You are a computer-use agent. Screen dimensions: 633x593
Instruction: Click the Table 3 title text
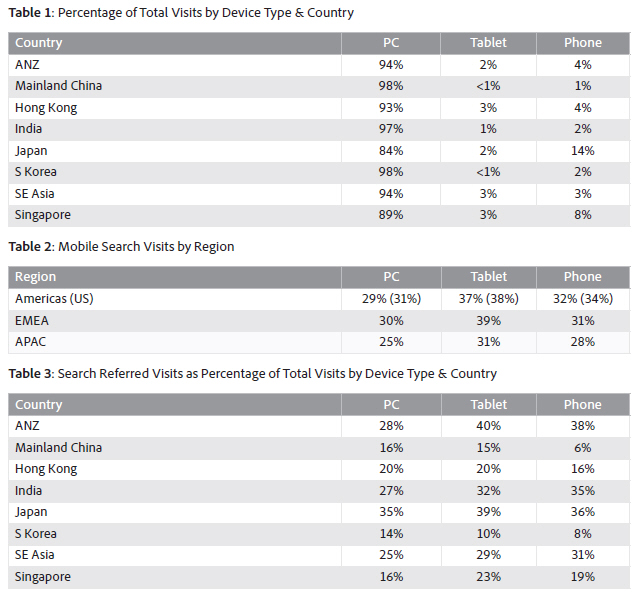click(x=252, y=374)
